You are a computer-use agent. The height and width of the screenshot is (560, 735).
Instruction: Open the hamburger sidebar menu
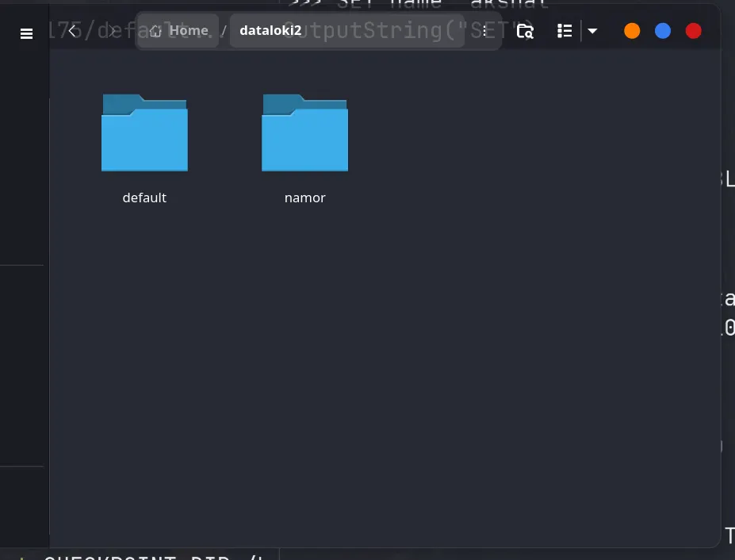26,34
